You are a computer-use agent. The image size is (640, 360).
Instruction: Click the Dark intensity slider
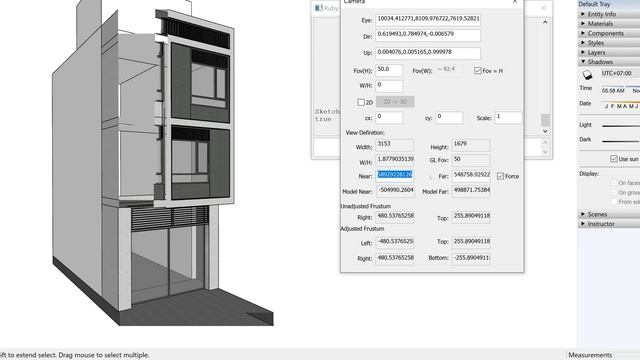pos(621,141)
